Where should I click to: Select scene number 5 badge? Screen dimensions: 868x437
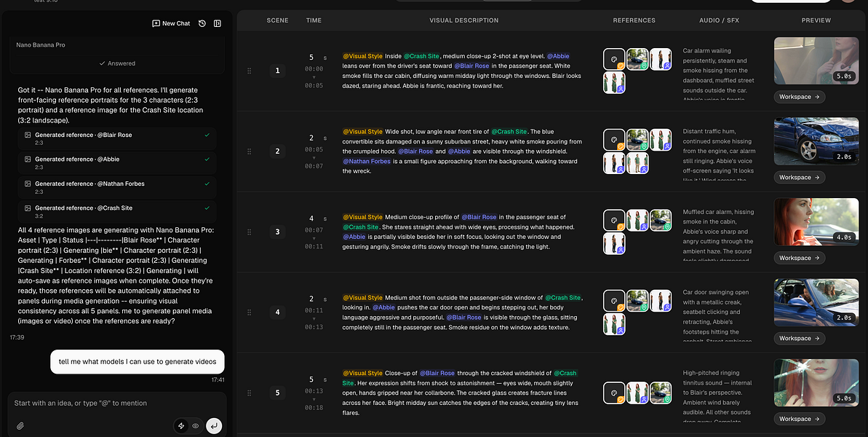[277, 393]
